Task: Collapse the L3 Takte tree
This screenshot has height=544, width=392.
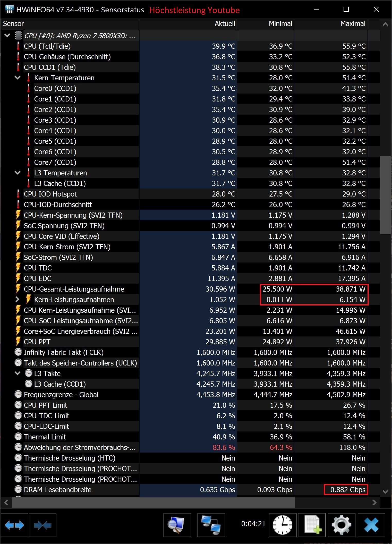Action: click(18, 373)
